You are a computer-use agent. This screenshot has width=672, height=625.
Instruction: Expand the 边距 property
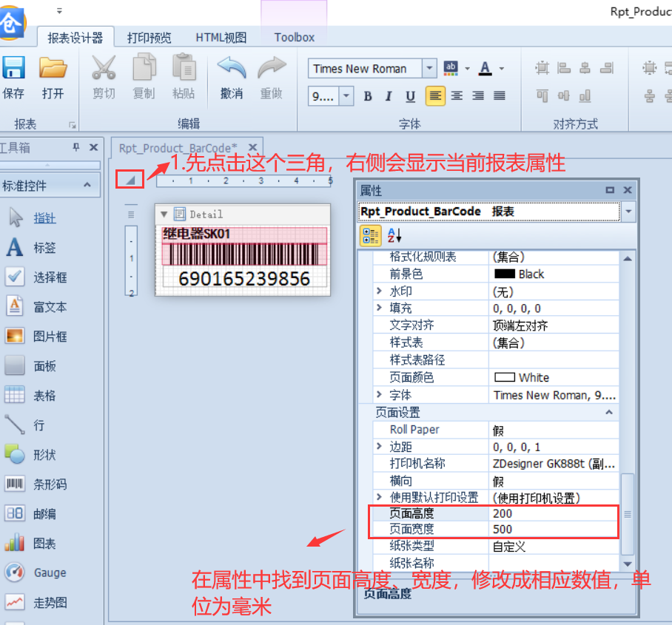point(379,446)
